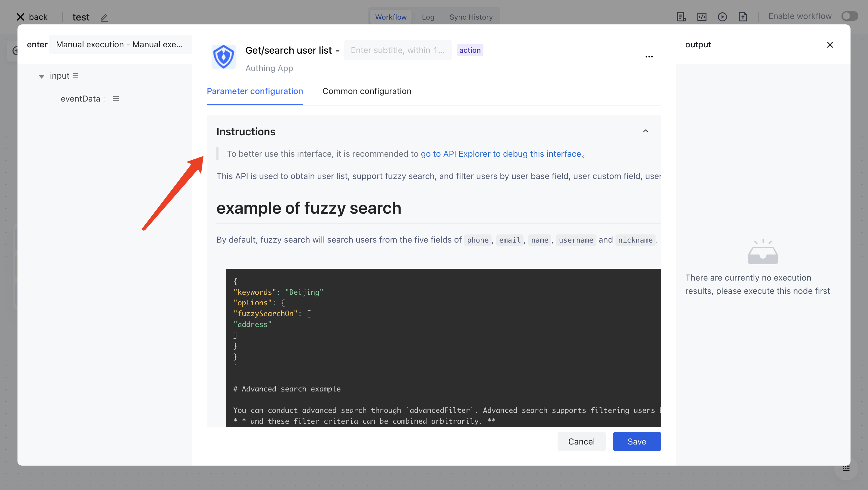
Task: Switch to Common configuration tab
Action: tap(366, 91)
